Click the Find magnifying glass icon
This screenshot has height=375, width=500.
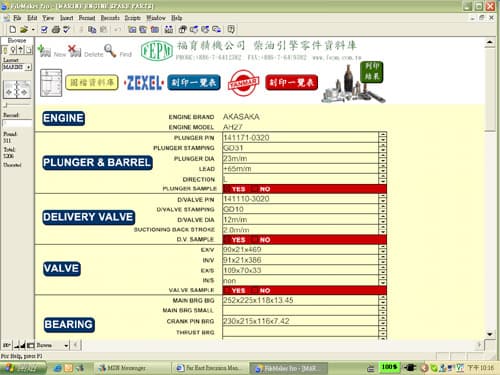pos(110,51)
